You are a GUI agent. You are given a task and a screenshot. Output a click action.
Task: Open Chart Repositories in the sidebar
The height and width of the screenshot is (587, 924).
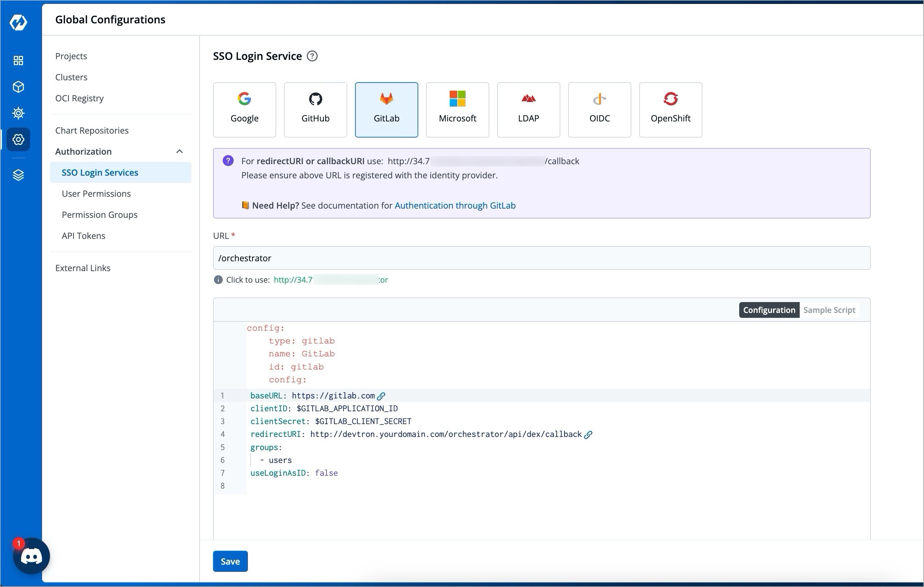(x=92, y=130)
